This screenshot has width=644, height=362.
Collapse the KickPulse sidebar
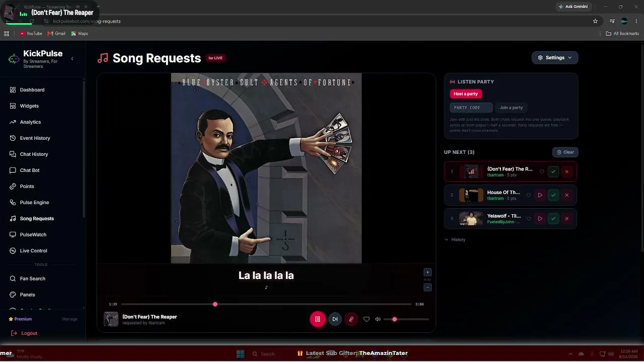coord(72,59)
